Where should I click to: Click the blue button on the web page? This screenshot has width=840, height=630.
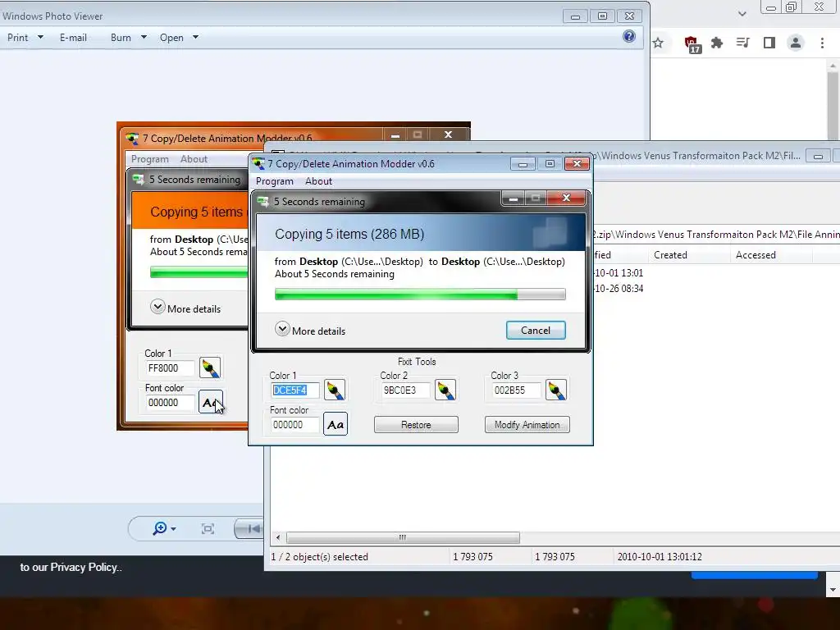[x=755, y=575]
